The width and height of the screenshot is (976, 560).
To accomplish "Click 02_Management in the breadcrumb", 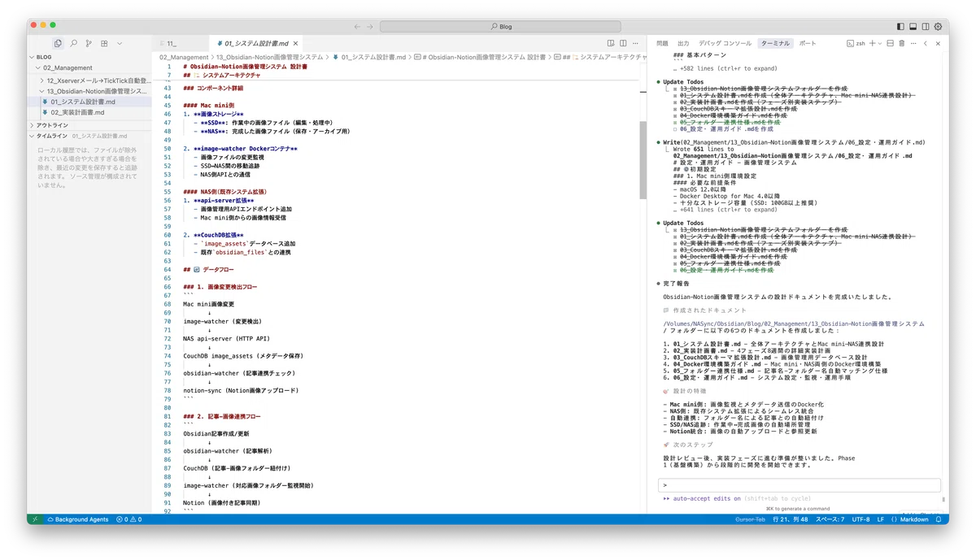I will pyautogui.click(x=184, y=58).
